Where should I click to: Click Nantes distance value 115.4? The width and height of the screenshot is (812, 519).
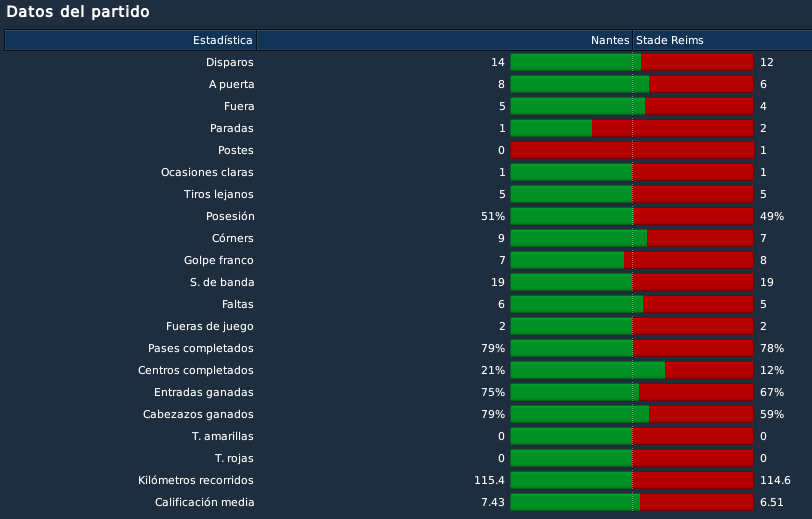tap(489, 481)
